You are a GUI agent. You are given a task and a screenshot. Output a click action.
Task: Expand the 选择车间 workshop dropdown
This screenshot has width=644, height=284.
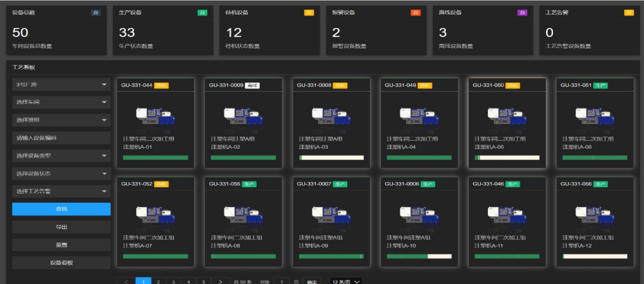pos(61,102)
